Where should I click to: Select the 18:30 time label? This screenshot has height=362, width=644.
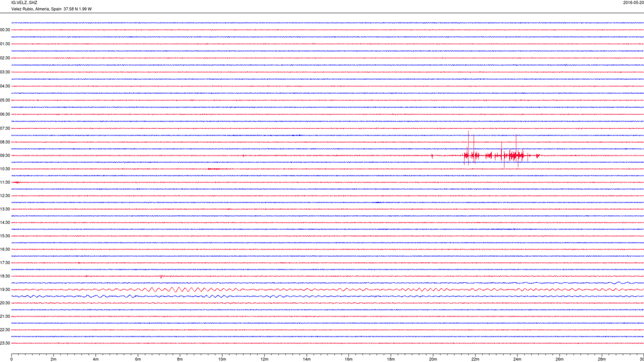click(5, 276)
